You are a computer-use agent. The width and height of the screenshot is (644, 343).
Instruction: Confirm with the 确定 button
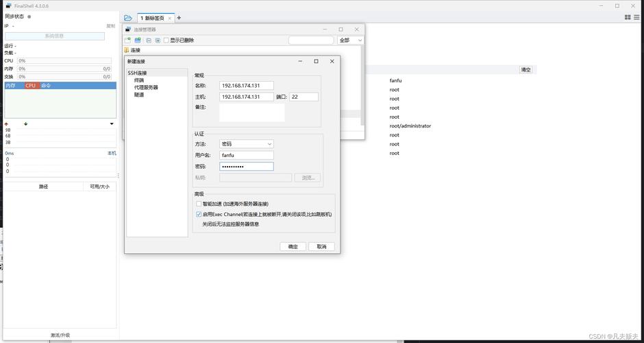pyautogui.click(x=293, y=247)
